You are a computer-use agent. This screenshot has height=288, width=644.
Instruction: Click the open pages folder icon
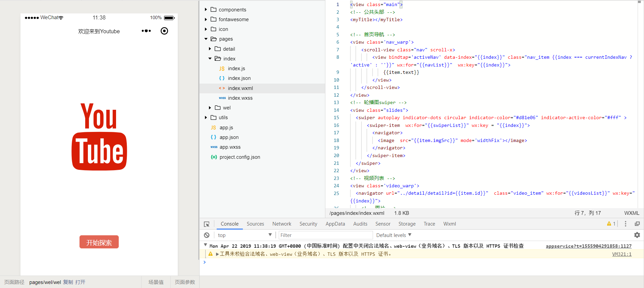213,39
